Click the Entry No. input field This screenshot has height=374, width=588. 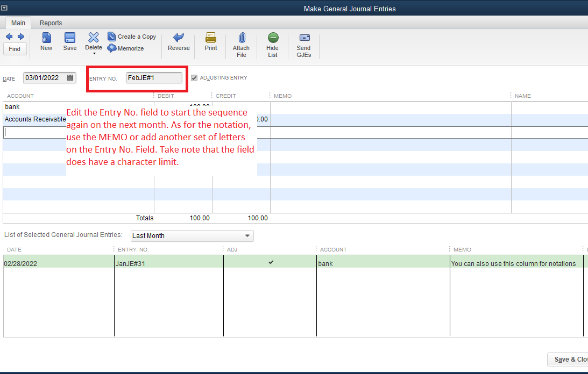coord(154,78)
